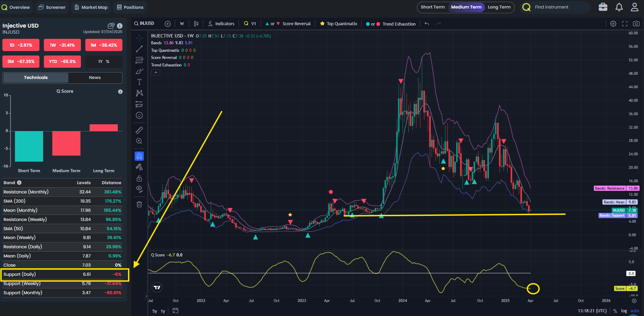Open the chart patterns tool

tap(139, 93)
